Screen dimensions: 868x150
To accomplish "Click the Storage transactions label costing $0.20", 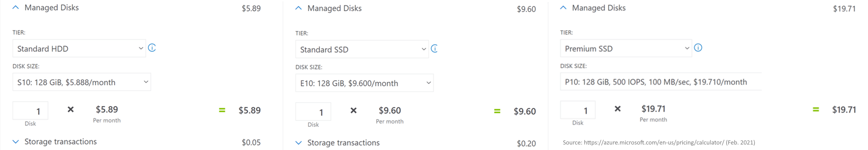I will (x=343, y=143).
